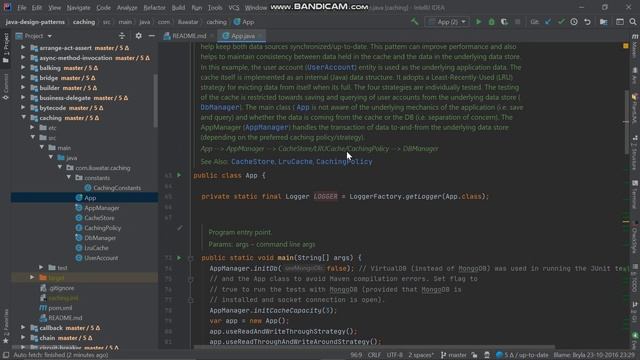Open the Navigate menu
The height and width of the screenshot is (360, 640).
tap(78, 8)
